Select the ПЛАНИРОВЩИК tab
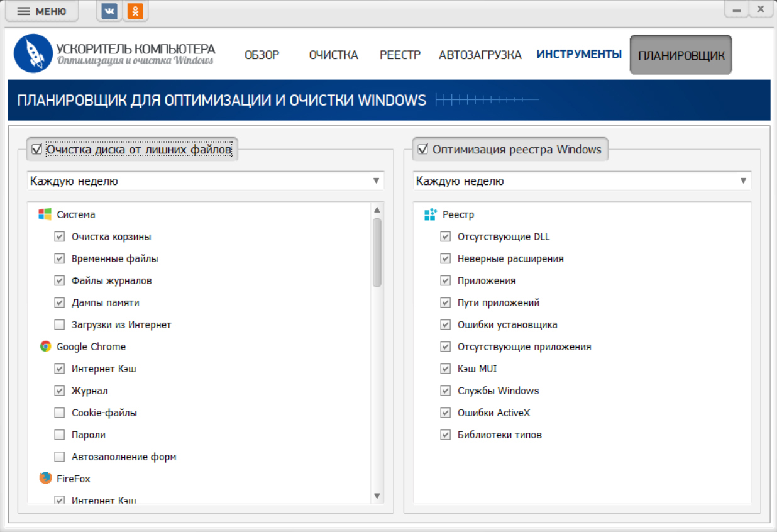 pyautogui.click(x=681, y=55)
